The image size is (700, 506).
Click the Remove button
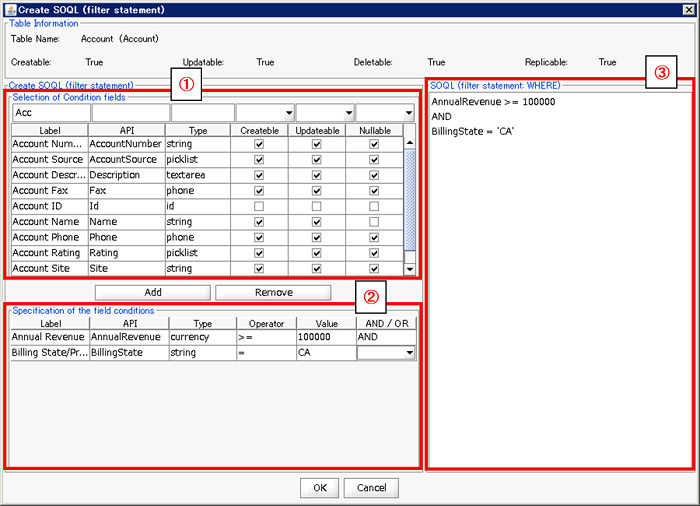tap(273, 292)
